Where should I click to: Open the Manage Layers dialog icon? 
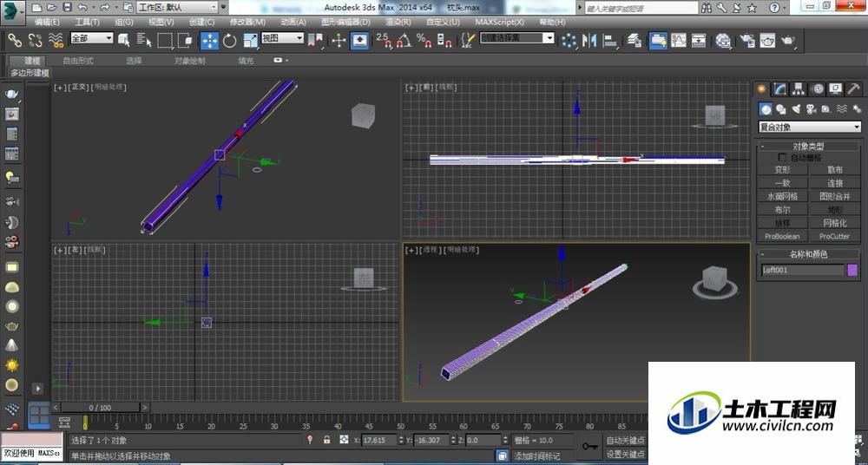tap(635, 40)
